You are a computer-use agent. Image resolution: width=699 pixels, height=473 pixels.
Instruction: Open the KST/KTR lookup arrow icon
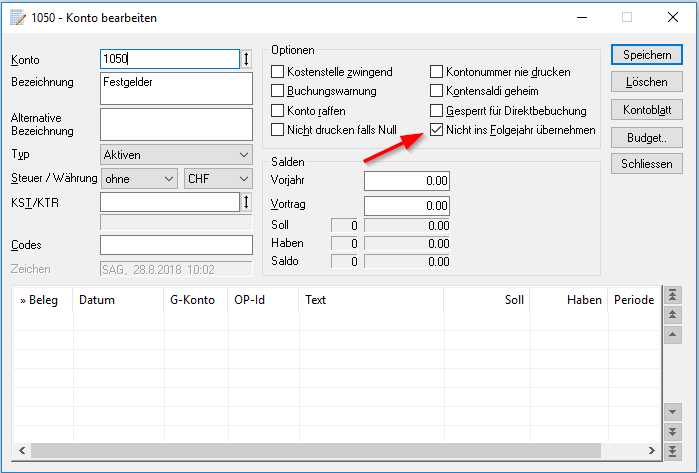(x=246, y=202)
